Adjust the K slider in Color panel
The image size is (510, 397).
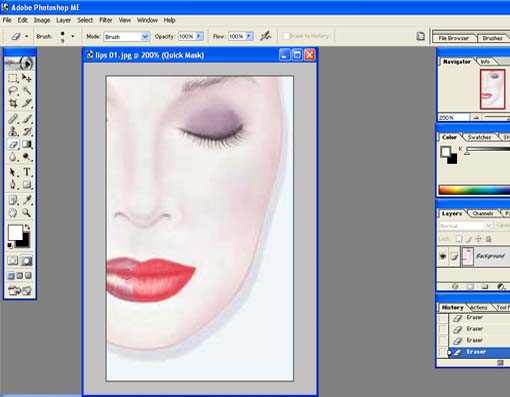coord(468,153)
